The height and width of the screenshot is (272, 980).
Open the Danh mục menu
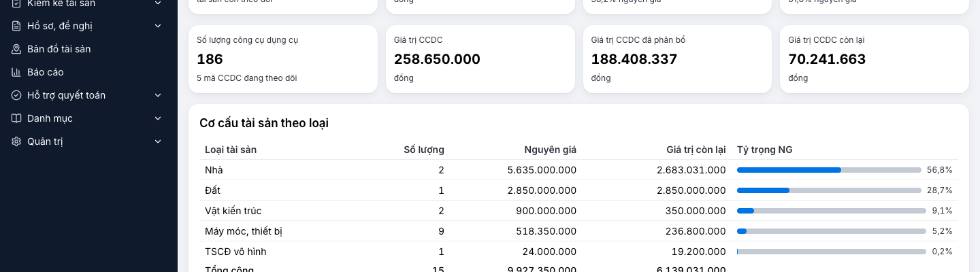click(88, 118)
